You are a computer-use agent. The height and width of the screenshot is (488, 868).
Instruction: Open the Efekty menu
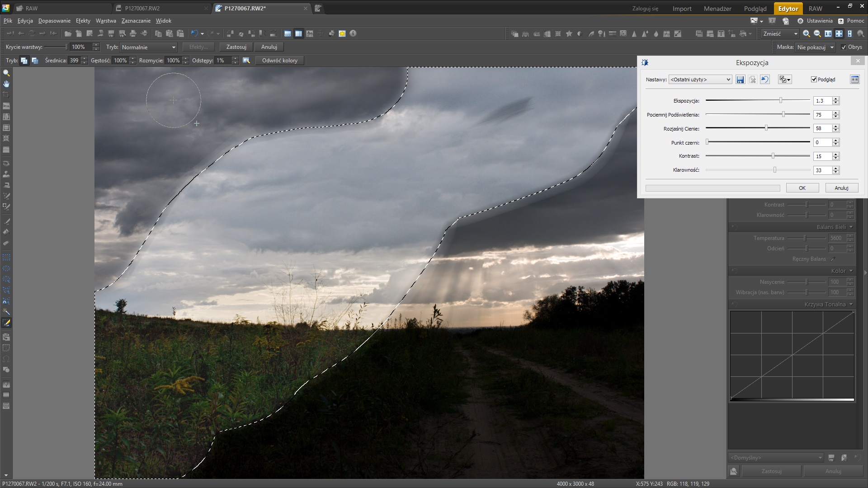[x=83, y=21]
